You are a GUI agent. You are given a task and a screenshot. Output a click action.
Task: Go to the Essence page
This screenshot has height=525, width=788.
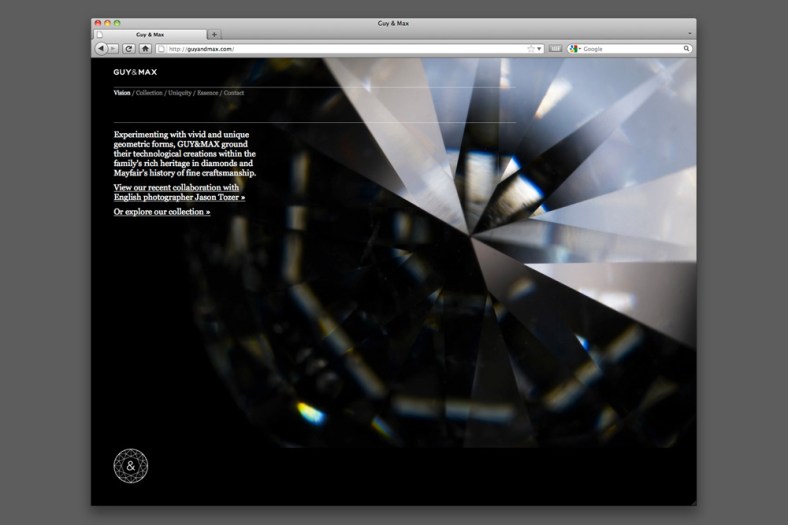pos(208,93)
